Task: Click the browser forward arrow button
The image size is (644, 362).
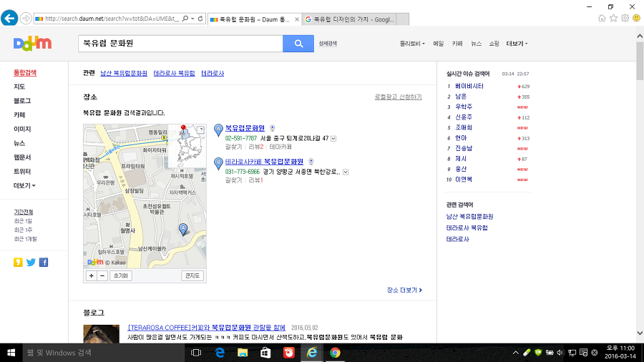Action: tap(26, 19)
